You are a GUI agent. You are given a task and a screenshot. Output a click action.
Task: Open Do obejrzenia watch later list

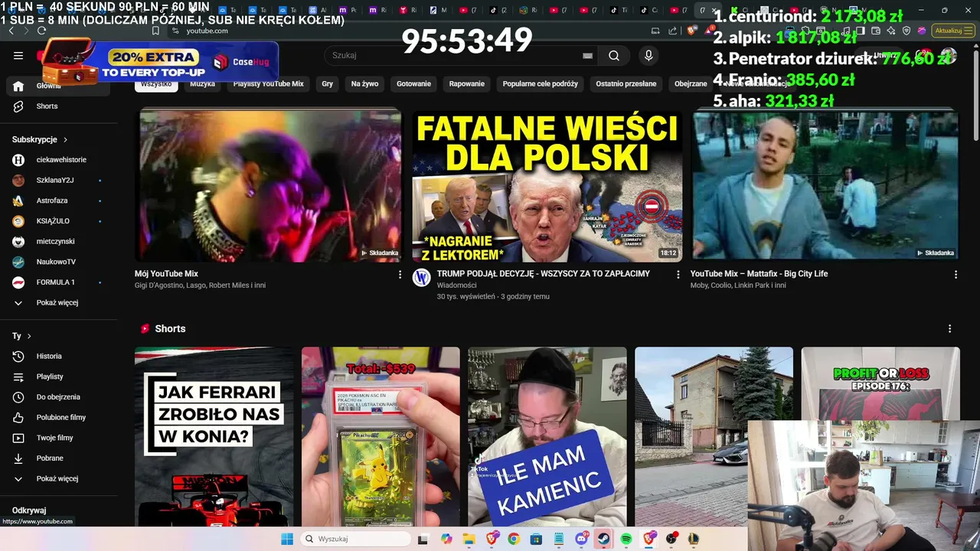pos(59,397)
